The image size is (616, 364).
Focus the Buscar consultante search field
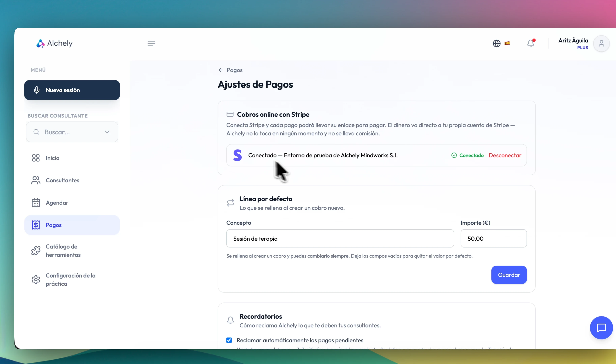pyautogui.click(x=72, y=132)
